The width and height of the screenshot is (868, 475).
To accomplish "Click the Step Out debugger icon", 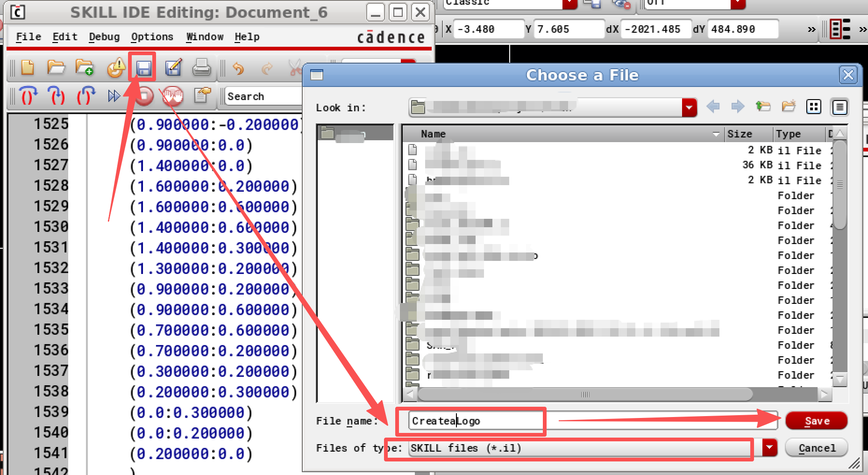I will [x=86, y=96].
